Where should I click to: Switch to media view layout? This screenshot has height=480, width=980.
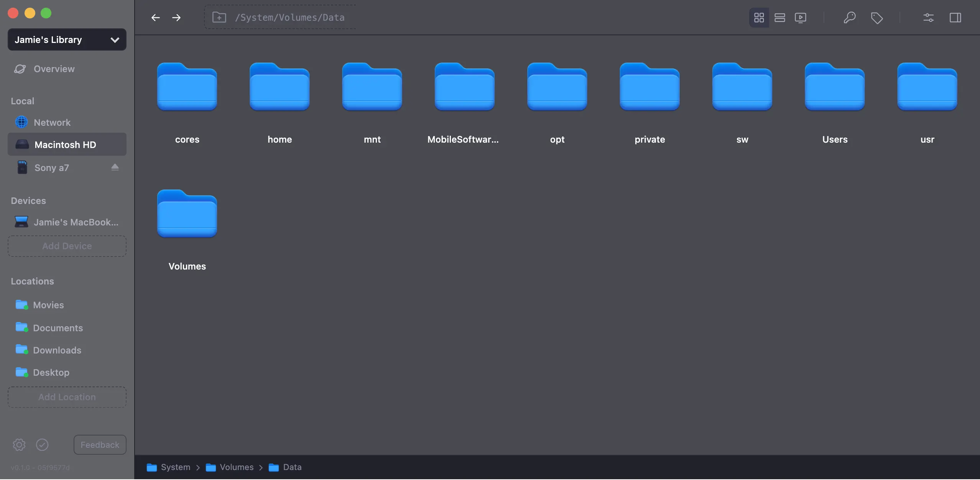[801, 18]
